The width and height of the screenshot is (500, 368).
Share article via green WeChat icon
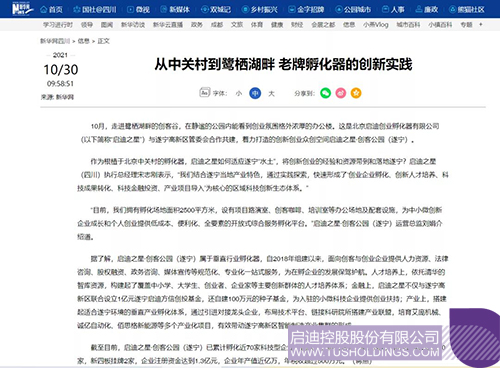coord(325,93)
